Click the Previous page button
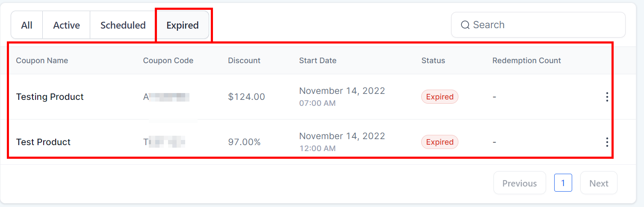The height and width of the screenshot is (207, 644). pos(520,183)
